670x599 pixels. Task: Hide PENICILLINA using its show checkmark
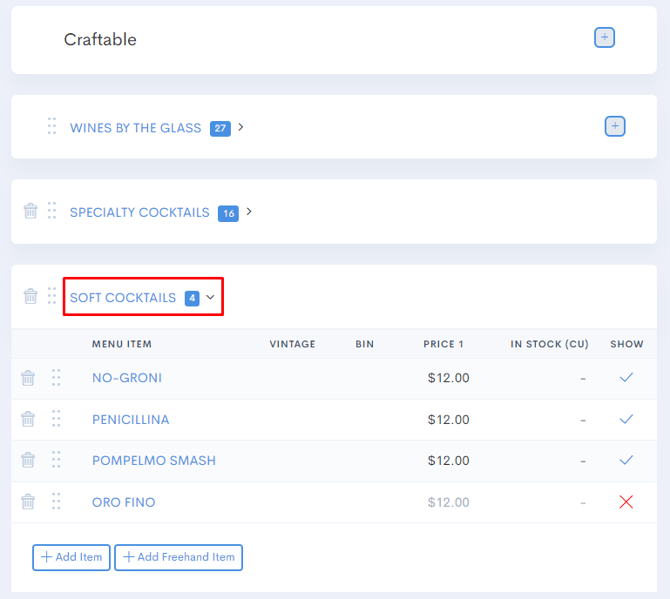point(626,419)
